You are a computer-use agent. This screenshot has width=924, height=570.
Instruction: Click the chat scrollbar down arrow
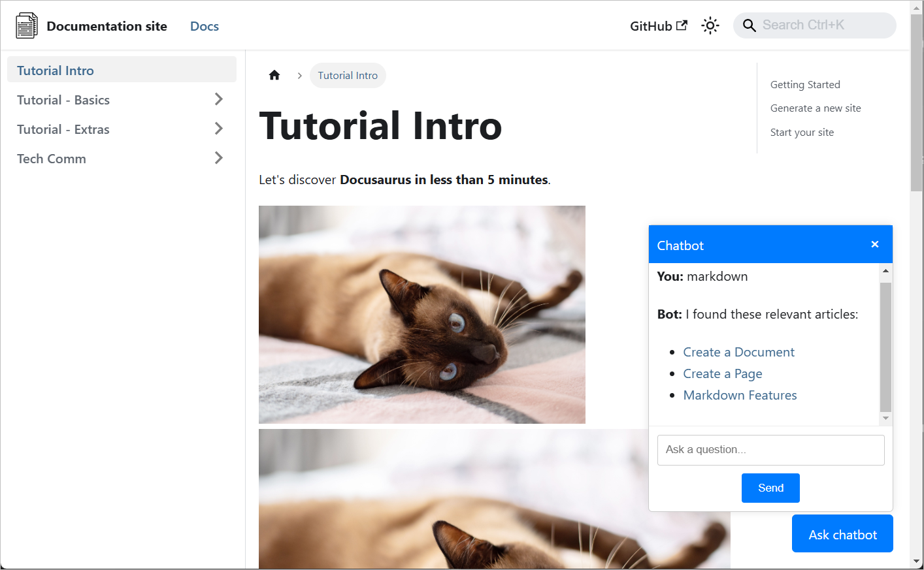click(x=885, y=419)
